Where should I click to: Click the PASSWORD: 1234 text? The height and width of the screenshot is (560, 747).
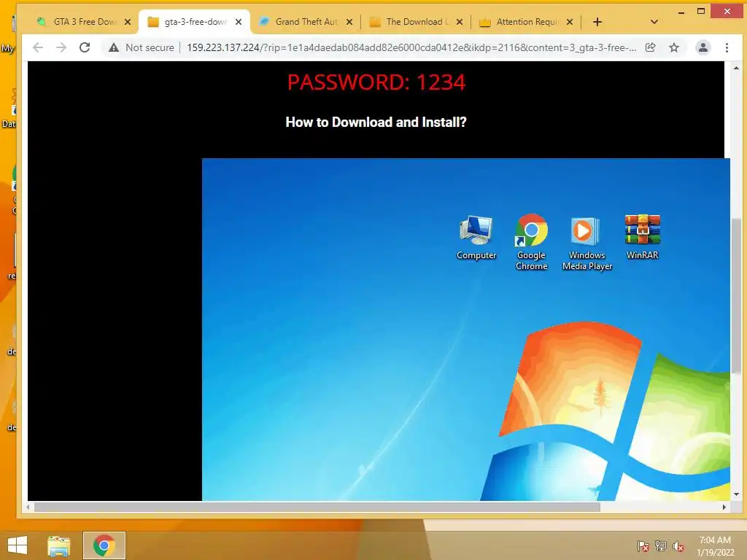point(376,82)
